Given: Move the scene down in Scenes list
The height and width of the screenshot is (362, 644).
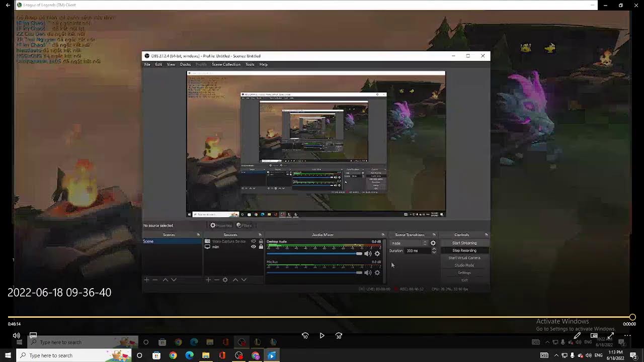Looking at the screenshot, I should click(x=174, y=280).
